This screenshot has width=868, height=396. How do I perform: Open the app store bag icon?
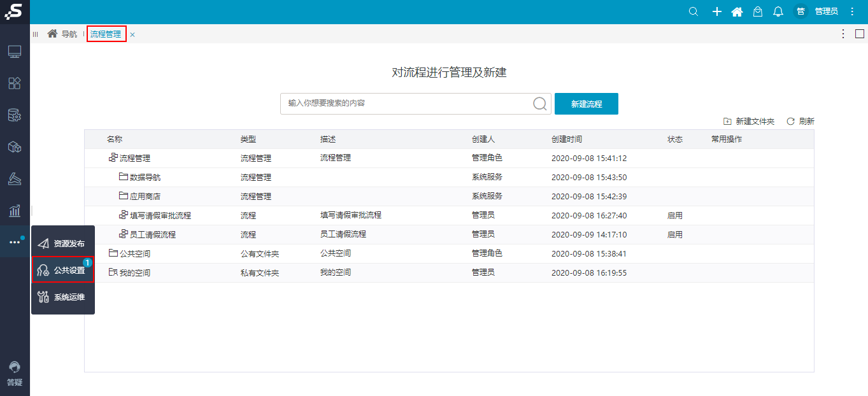click(758, 11)
